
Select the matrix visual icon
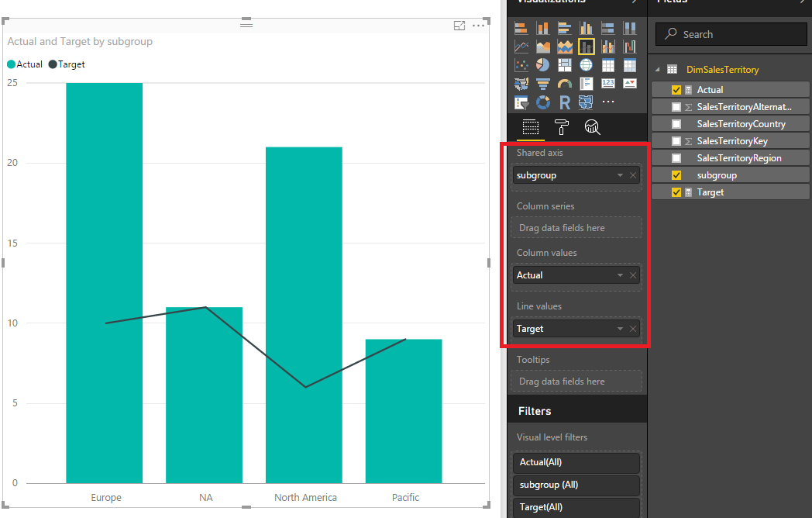pos(630,65)
